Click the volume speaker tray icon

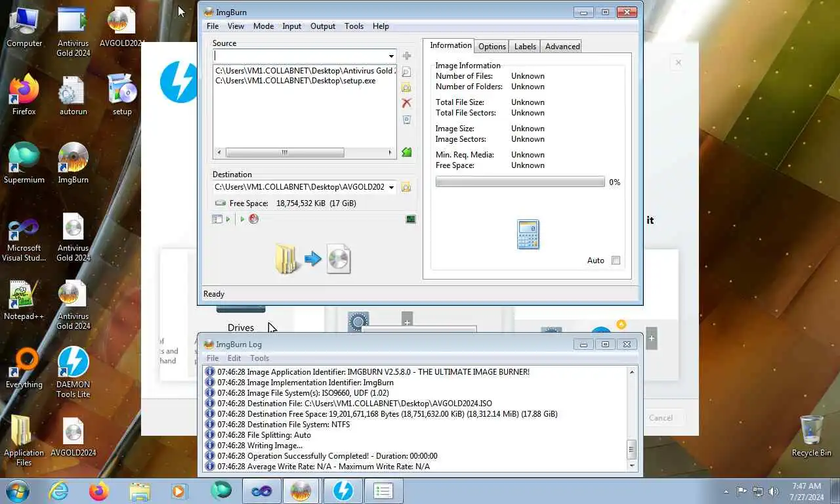tap(774, 491)
